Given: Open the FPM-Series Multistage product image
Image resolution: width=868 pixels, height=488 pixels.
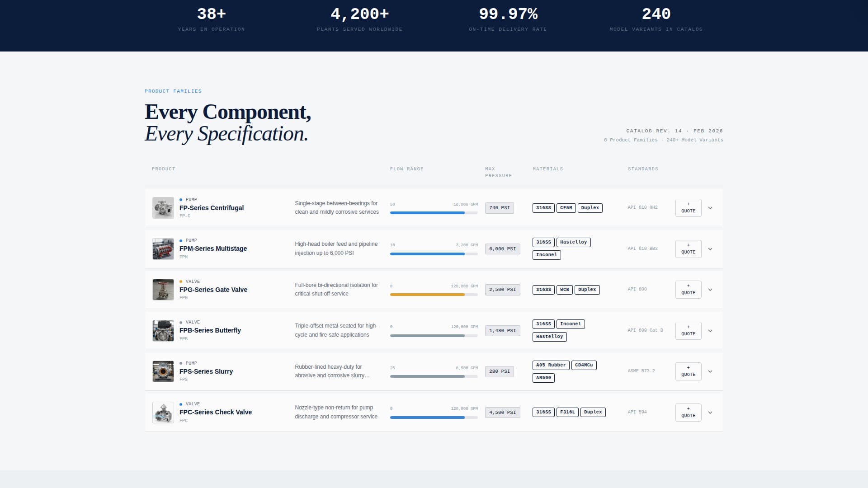Looking at the screenshot, I should [163, 249].
